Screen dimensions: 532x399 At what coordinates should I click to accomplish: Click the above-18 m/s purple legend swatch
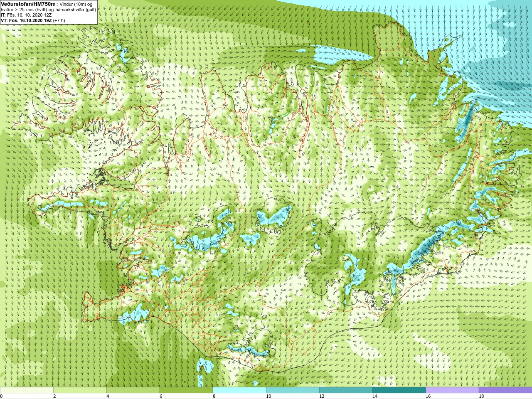[x=505, y=390]
